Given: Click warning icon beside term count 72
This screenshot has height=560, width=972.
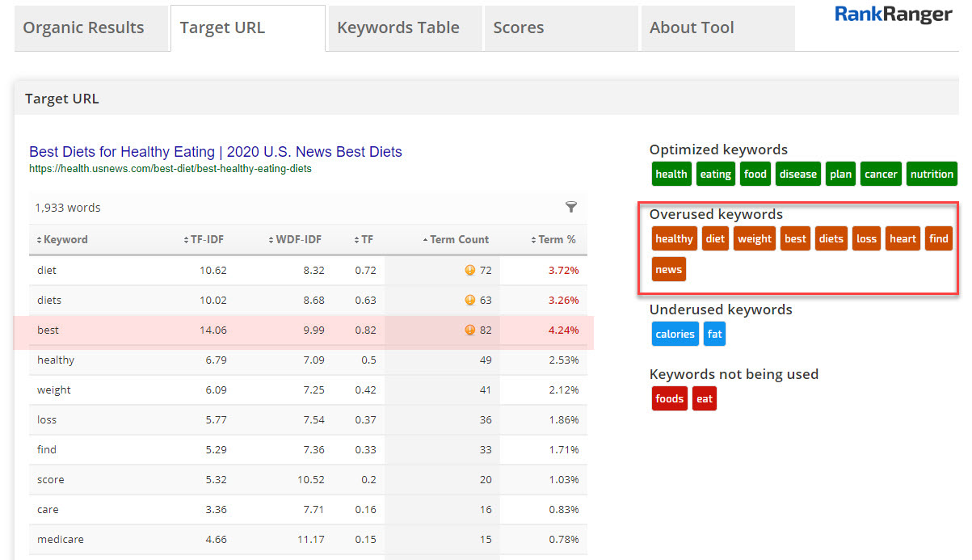Looking at the screenshot, I should tap(469, 271).
